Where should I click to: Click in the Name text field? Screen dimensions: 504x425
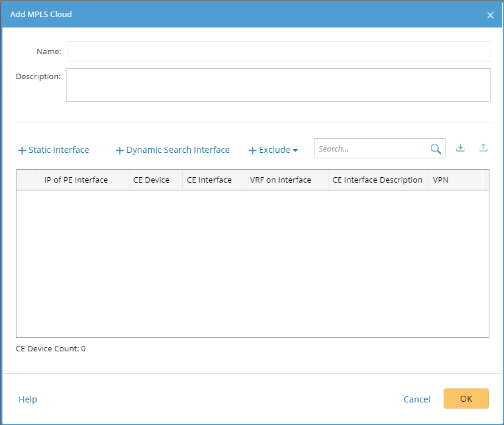(279, 52)
